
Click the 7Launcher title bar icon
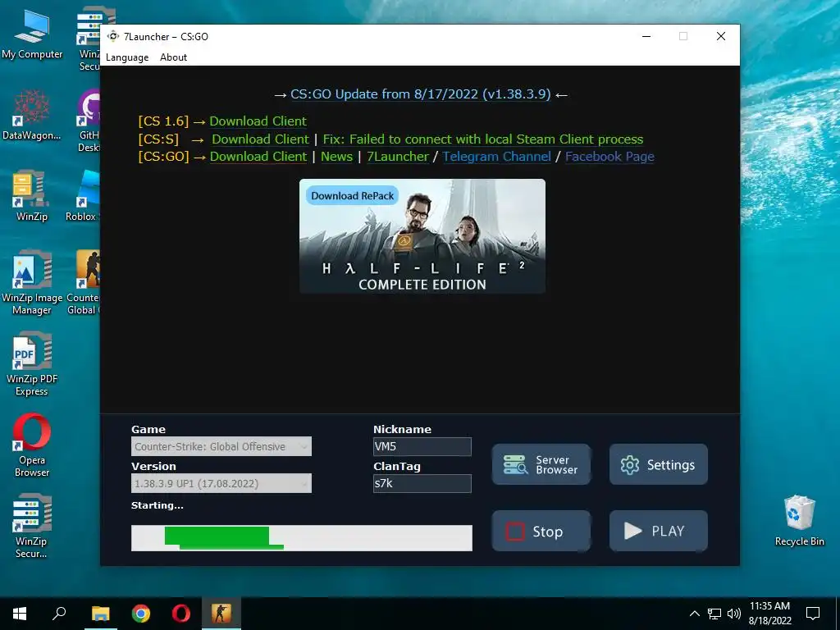113,36
